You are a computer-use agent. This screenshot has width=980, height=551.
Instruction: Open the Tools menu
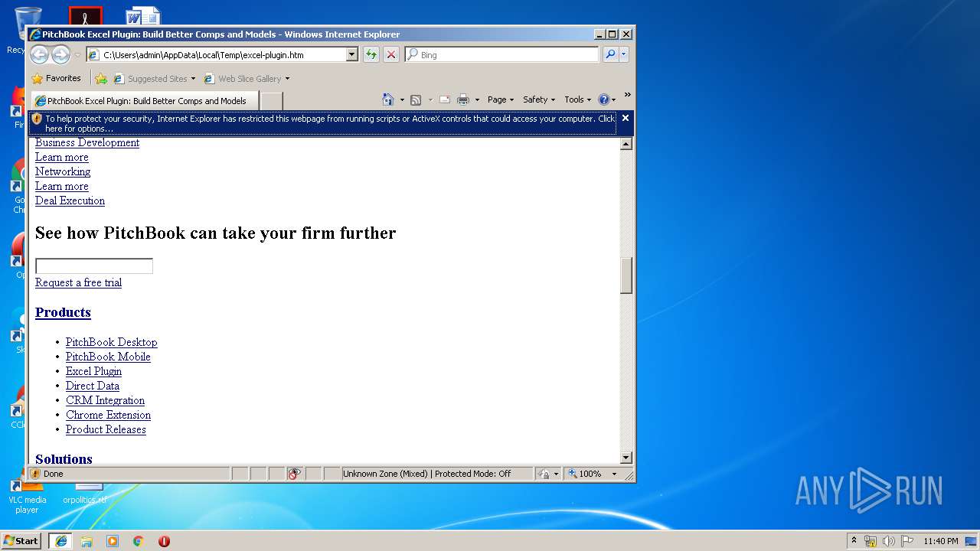coord(577,99)
